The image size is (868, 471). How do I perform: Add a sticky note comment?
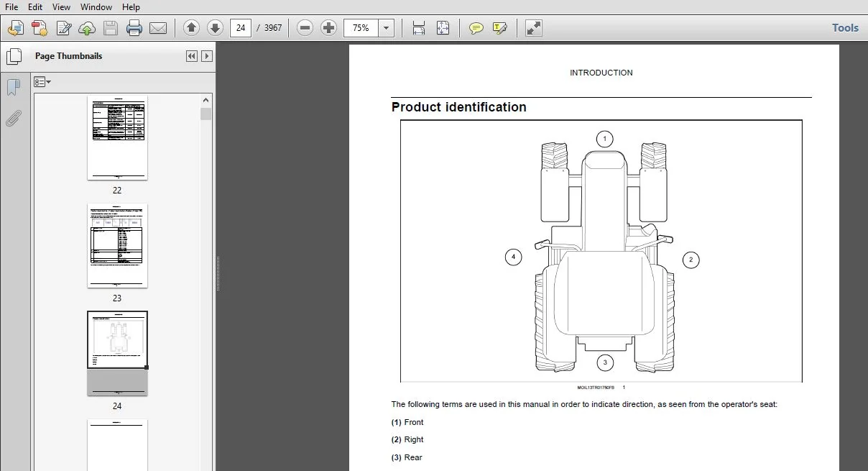(476, 28)
